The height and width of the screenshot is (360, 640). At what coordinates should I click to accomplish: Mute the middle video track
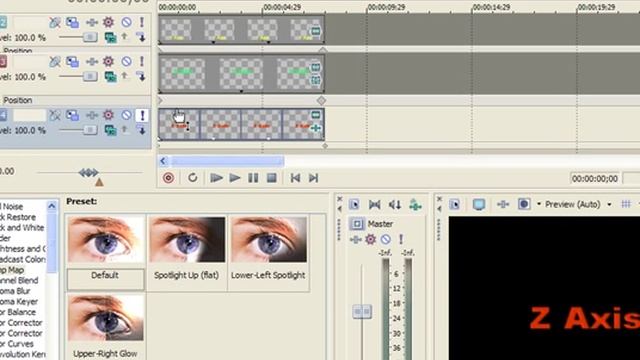(126, 61)
